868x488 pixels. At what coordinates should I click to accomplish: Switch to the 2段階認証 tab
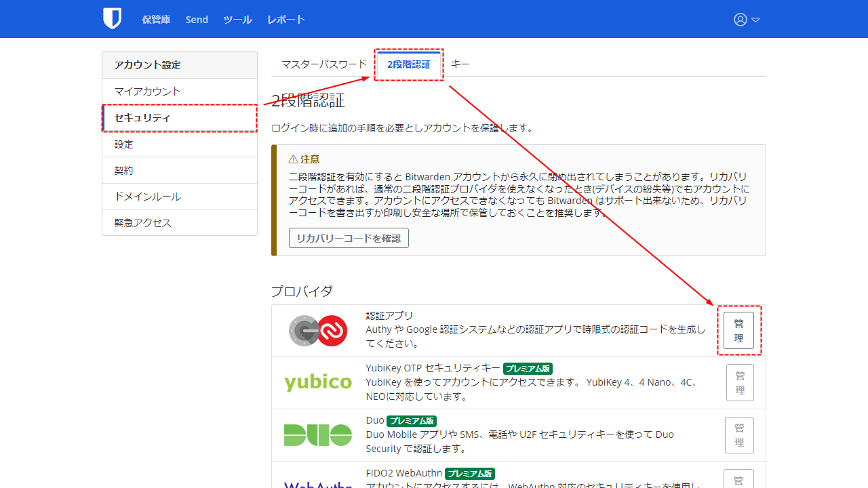click(x=409, y=64)
